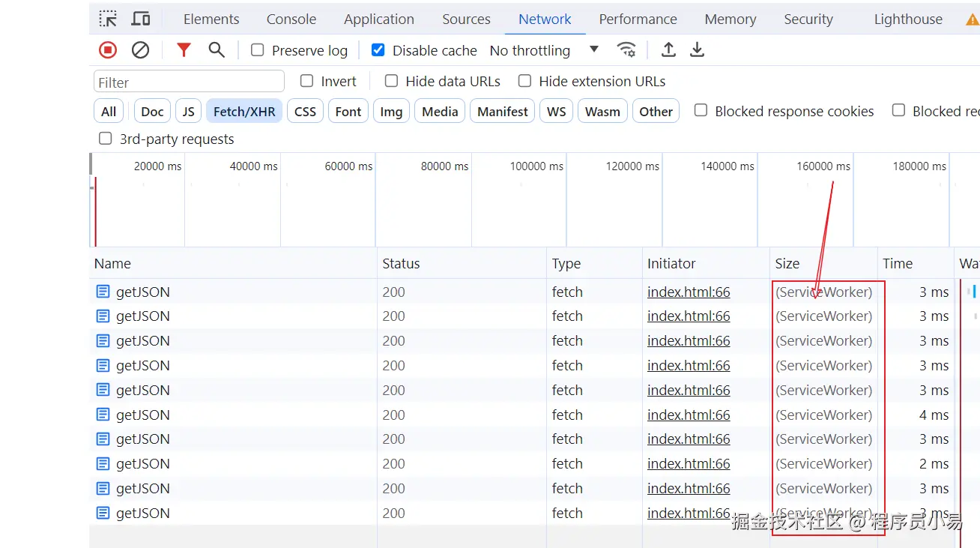This screenshot has width=980, height=548.
Task: Open the index.html:66 initiator link in first row
Action: (689, 292)
